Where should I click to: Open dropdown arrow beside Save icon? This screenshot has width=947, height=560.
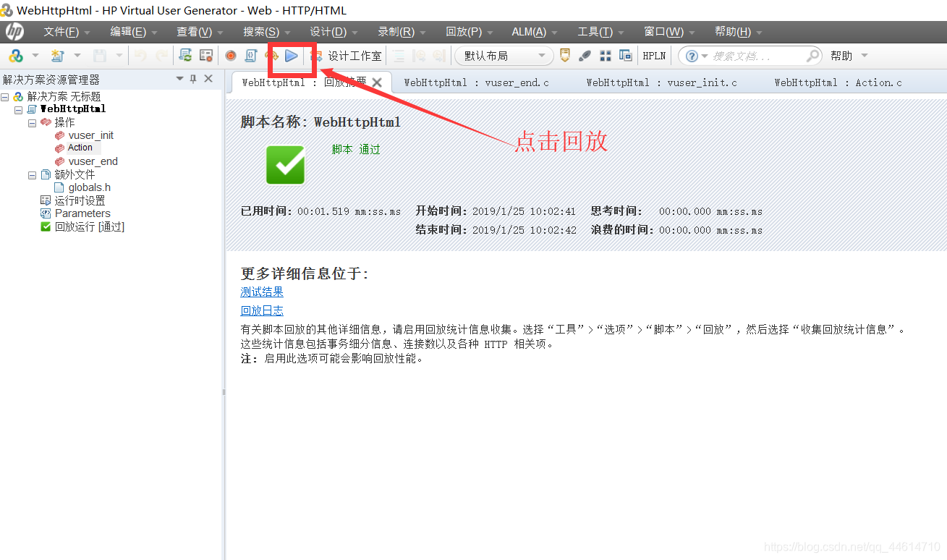pyautogui.click(x=119, y=56)
